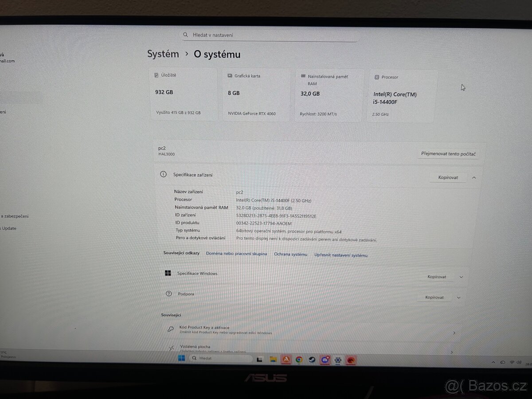The image size is (532, 399).
Task: Click the Windows logo in Specifikace Windows
Action: (x=168, y=273)
